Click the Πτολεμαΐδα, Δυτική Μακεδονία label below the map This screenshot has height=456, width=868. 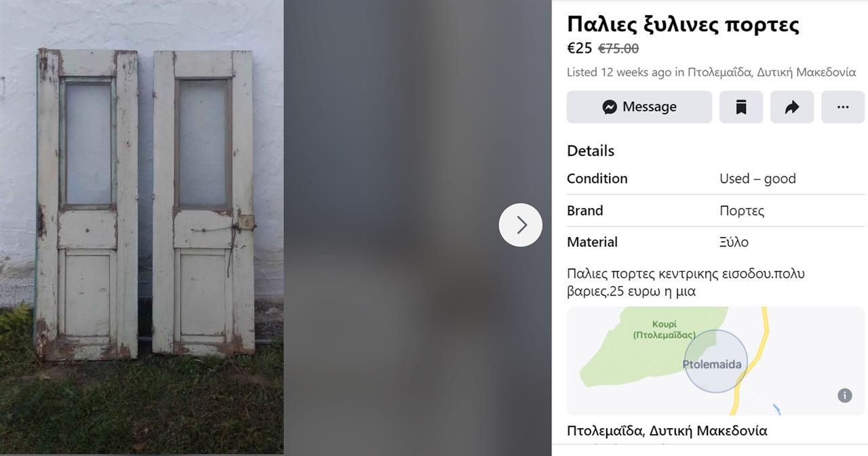[x=667, y=431]
